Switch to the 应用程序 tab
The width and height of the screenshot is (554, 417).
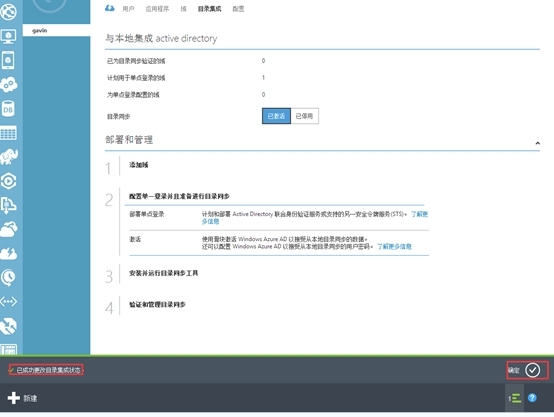[157, 9]
